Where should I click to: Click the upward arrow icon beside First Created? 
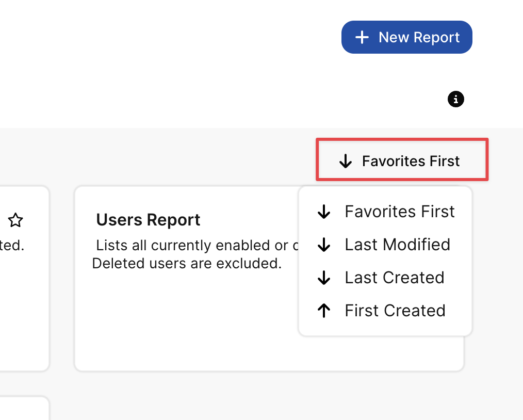point(324,311)
